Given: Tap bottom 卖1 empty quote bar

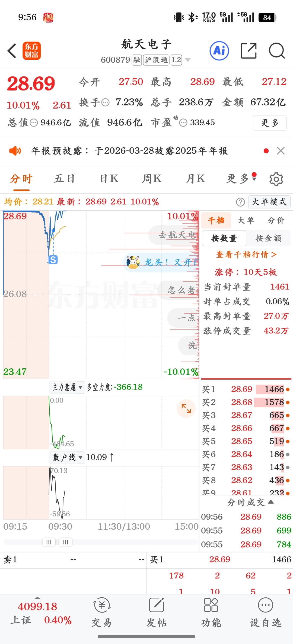Looking at the screenshot, I should [x=73, y=560].
